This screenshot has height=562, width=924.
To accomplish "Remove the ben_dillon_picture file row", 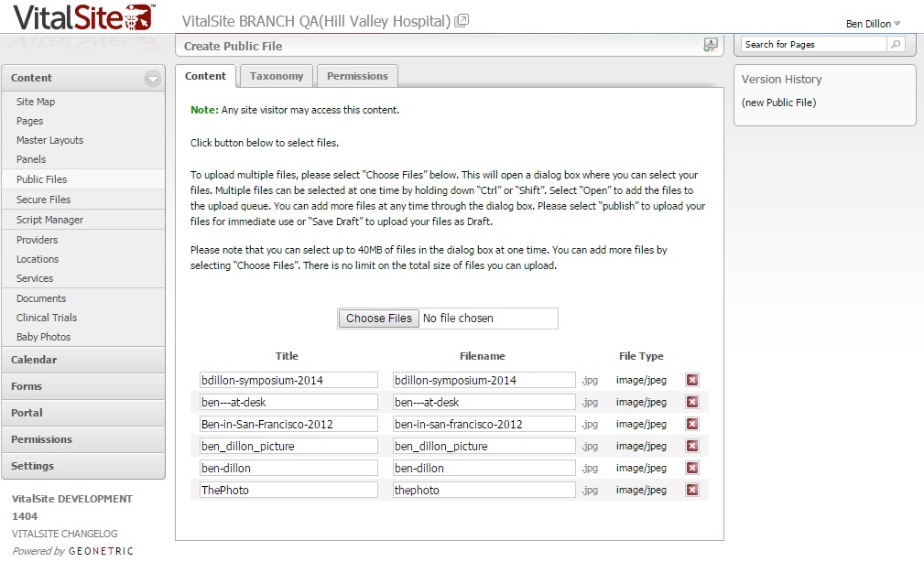I will pyautogui.click(x=692, y=446).
